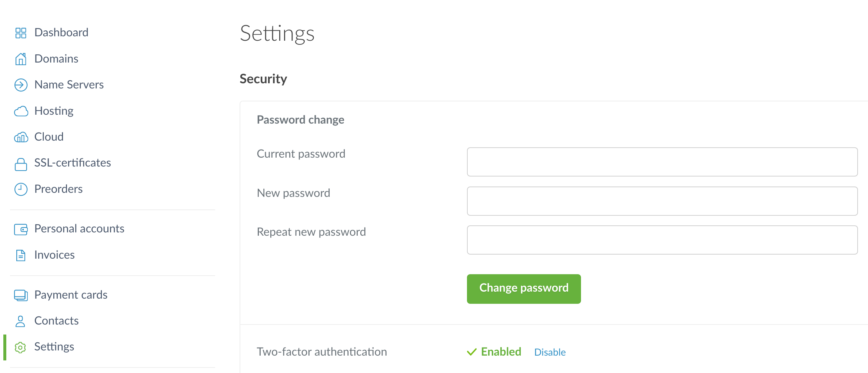Open the Domains menu item
Screen dimensions: 868x373
(x=56, y=59)
